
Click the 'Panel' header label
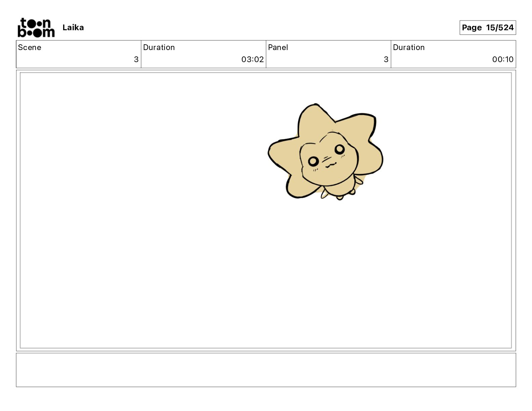[278, 47]
